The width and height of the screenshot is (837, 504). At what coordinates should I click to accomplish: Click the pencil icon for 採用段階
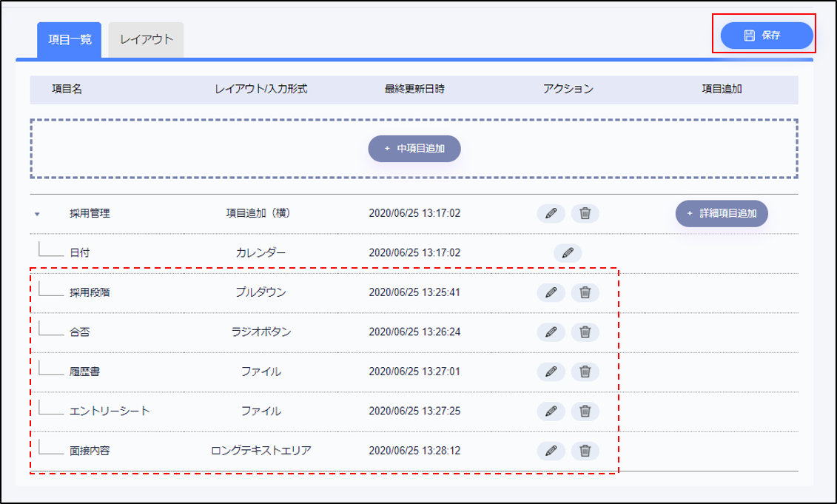[551, 292]
